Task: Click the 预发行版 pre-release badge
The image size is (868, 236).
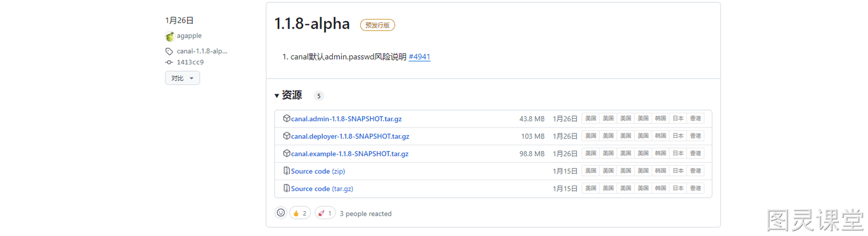Action: 378,25
